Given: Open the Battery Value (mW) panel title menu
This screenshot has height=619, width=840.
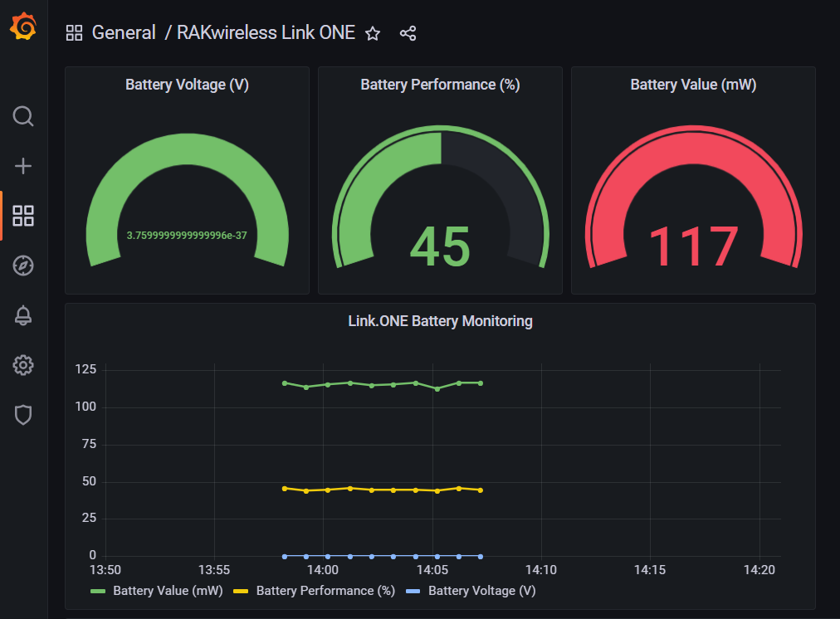Looking at the screenshot, I should 693,85.
